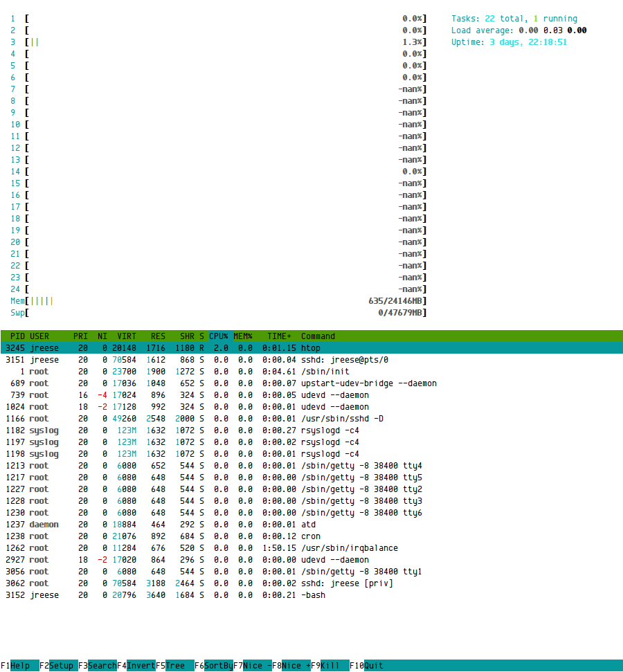Select rsyslogd -c4 process PID 1197
The width and height of the screenshot is (623, 672).
pyautogui.click(x=311, y=442)
